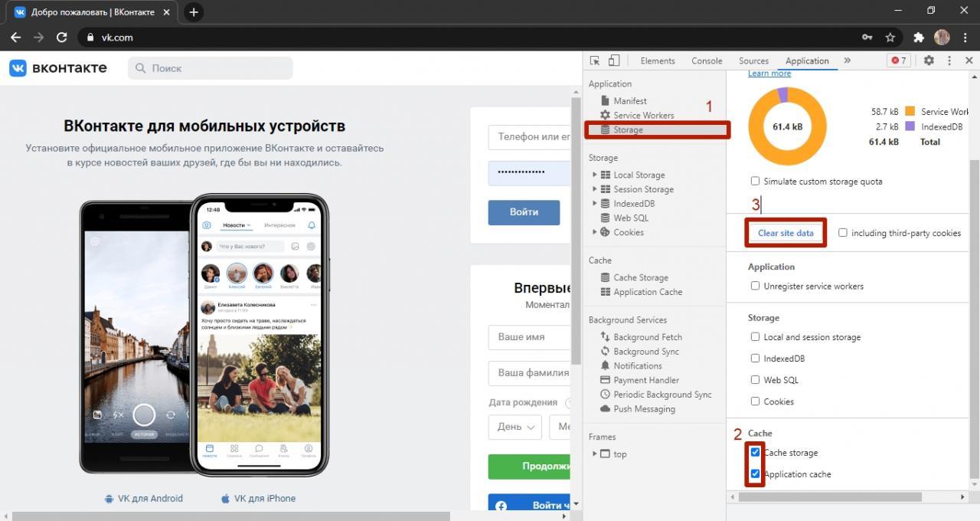Bookmark this page with the star icon
This screenshot has width=980, height=521.
[890, 37]
